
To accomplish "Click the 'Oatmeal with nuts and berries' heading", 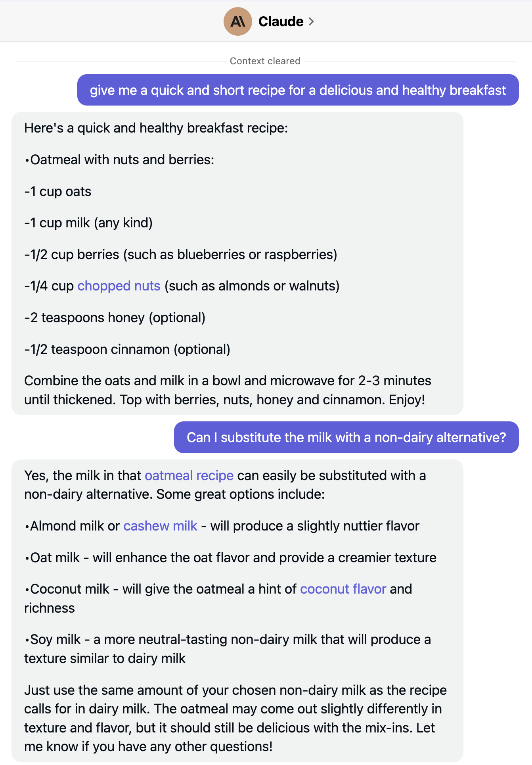I will [x=119, y=160].
